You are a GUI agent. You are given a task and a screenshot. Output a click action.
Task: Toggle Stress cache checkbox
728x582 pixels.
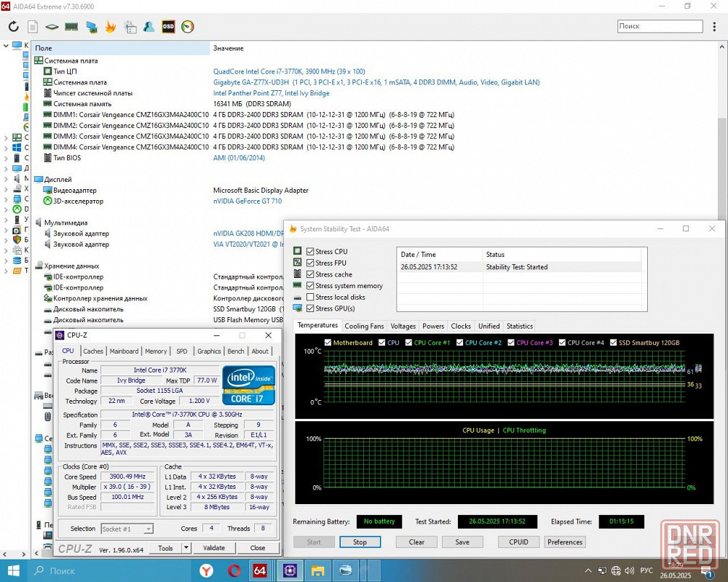coord(310,274)
